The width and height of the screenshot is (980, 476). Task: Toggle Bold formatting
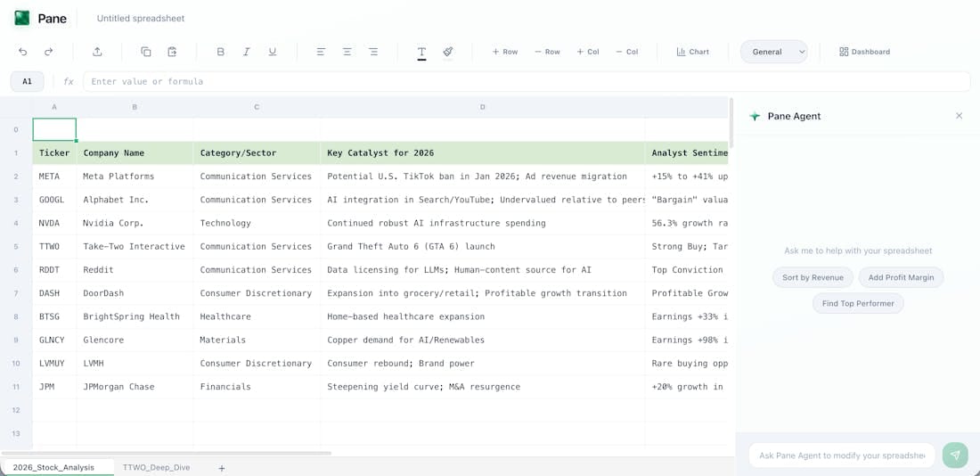click(221, 52)
